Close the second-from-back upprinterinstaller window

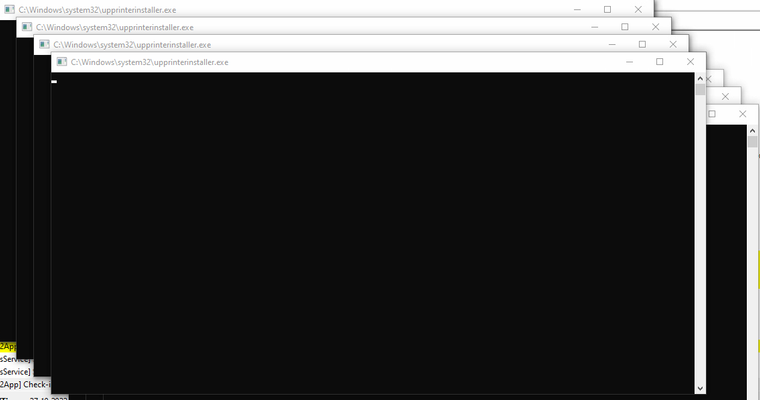[x=655, y=27]
